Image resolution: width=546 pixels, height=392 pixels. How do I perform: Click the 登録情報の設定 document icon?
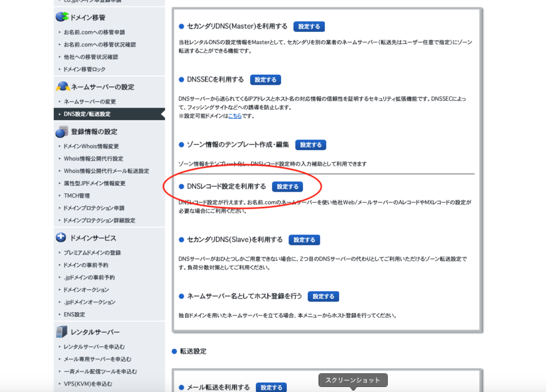click(x=62, y=132)
